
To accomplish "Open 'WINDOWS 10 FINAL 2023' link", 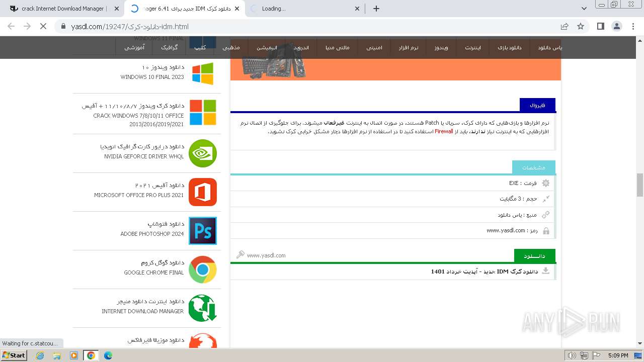I will (x=152, y=77).
